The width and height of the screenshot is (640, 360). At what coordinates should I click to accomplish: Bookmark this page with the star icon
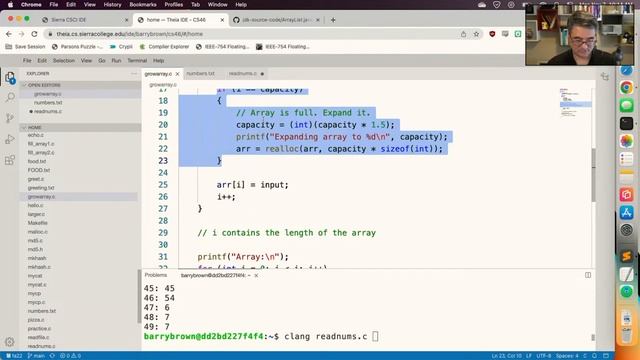[x=476, y=34]
